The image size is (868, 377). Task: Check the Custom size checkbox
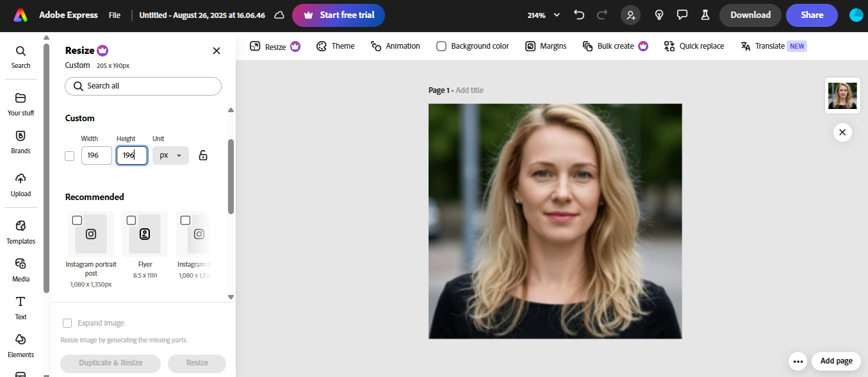pyautogui.click(x=70, y=156)
